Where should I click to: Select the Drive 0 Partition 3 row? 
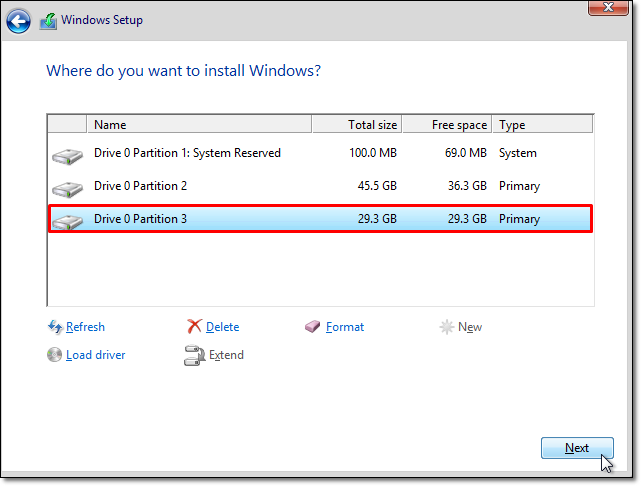320,219
